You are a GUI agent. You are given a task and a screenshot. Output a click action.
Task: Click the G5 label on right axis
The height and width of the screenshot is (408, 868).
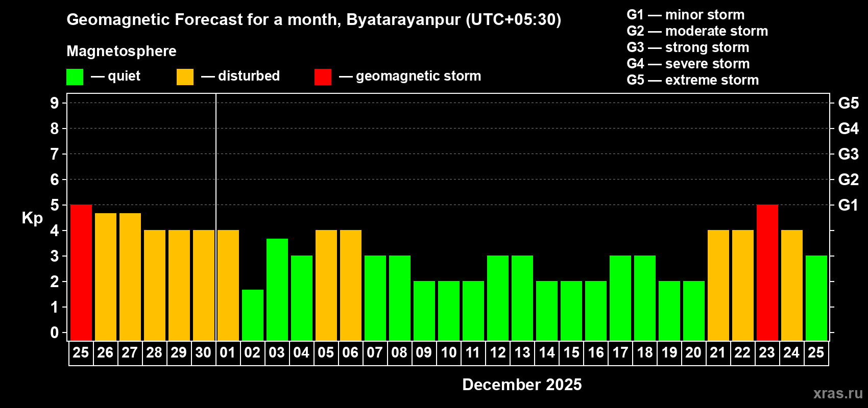848,103
